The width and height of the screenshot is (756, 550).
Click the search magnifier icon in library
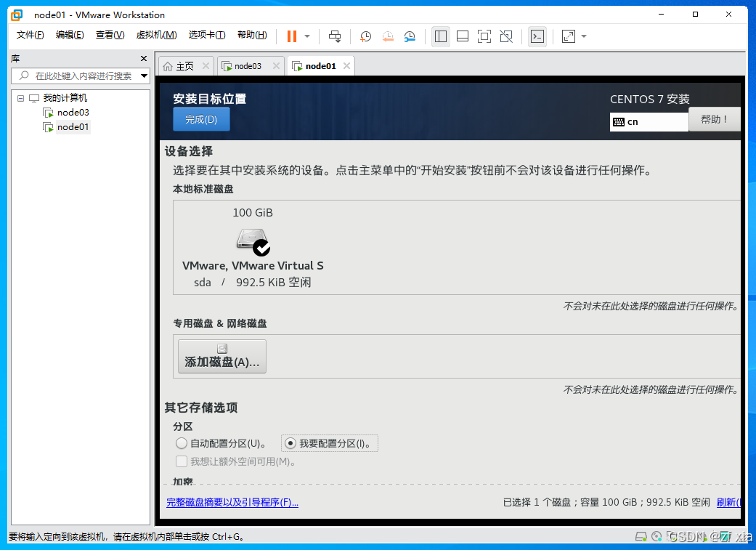(24, 76)
